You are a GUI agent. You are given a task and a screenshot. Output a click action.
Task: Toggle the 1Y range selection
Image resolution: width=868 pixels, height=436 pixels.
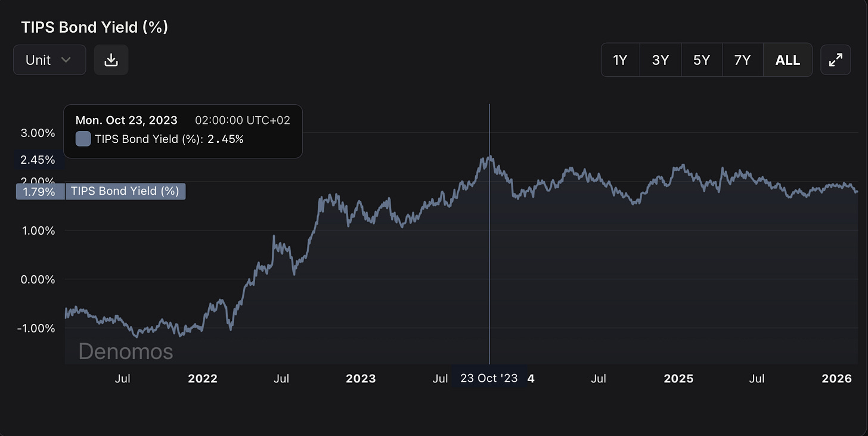tap(620, 60)
